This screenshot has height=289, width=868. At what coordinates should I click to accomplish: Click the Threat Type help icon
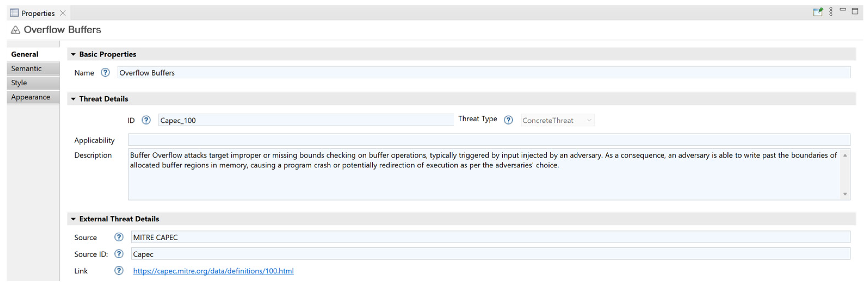point(508,120)
